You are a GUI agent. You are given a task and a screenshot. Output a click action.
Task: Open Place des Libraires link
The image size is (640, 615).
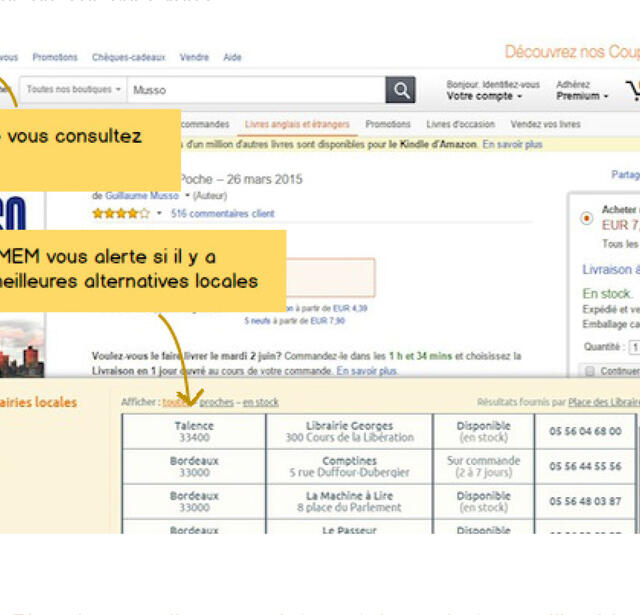point(604,402)
